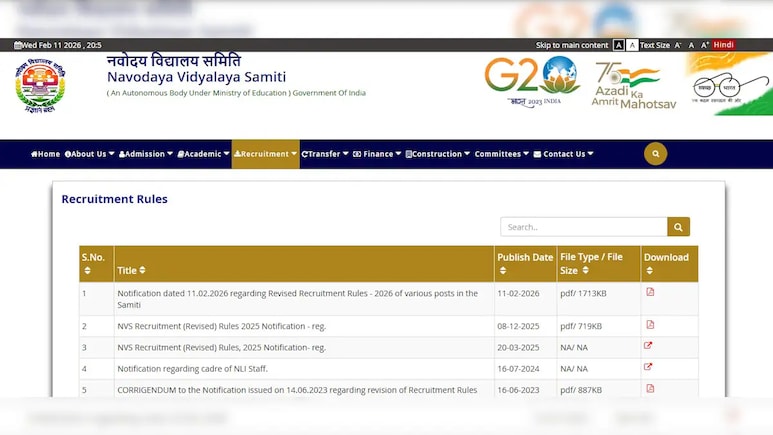Click the Navodaya Vidyalaya Samiti emblem logo
This screenshot has width=773, height=435.
pos(40,86)
